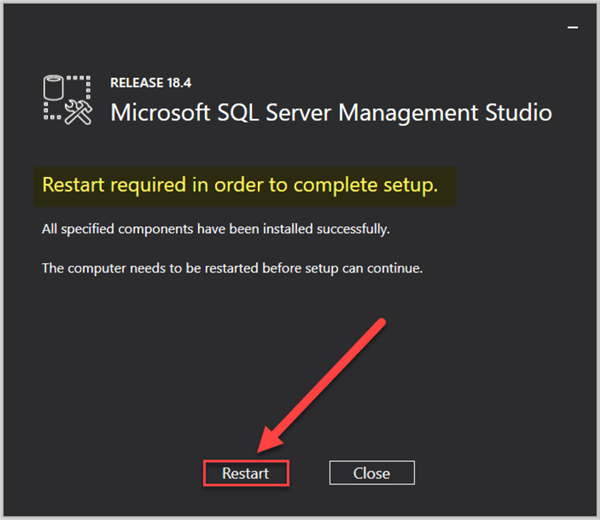The height and width of the screenshot is (520, 600).
Task: Click the version number 18.4
Action: 176,84
